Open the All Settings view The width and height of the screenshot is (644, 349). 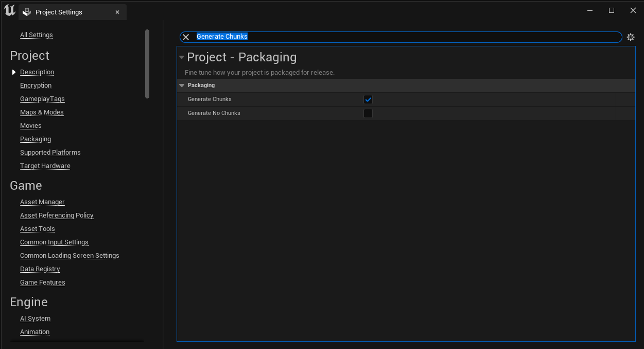point(36,35)
